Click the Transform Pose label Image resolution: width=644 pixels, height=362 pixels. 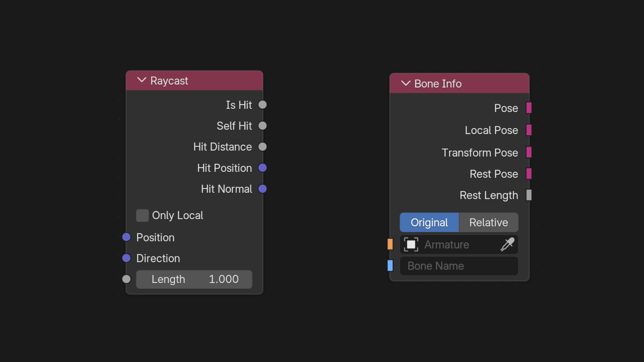tap(480, 153)
